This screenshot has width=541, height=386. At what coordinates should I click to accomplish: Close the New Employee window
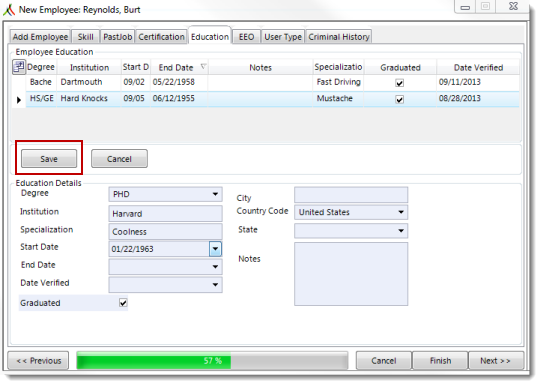[x=514, y=6]
